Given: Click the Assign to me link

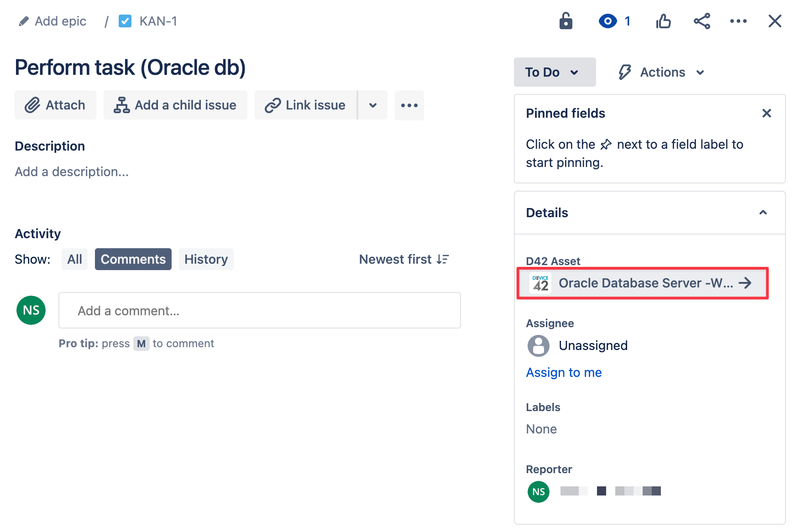Looking at the screenshot, I should (x=564, y=373).
